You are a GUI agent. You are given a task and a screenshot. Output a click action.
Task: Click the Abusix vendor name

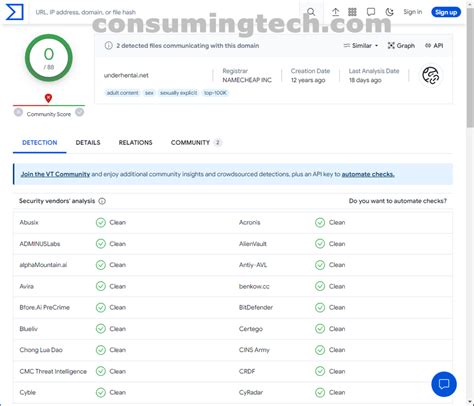(x=29, y=222)
